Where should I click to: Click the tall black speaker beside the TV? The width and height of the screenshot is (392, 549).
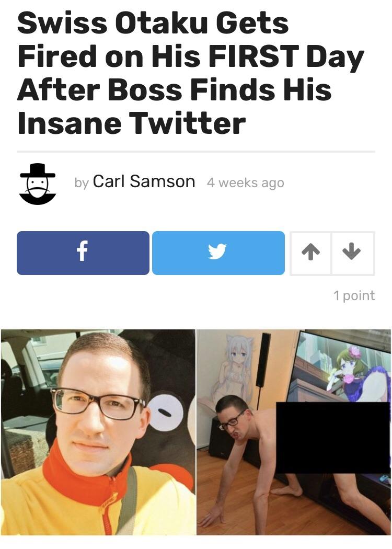coord(263,360)
